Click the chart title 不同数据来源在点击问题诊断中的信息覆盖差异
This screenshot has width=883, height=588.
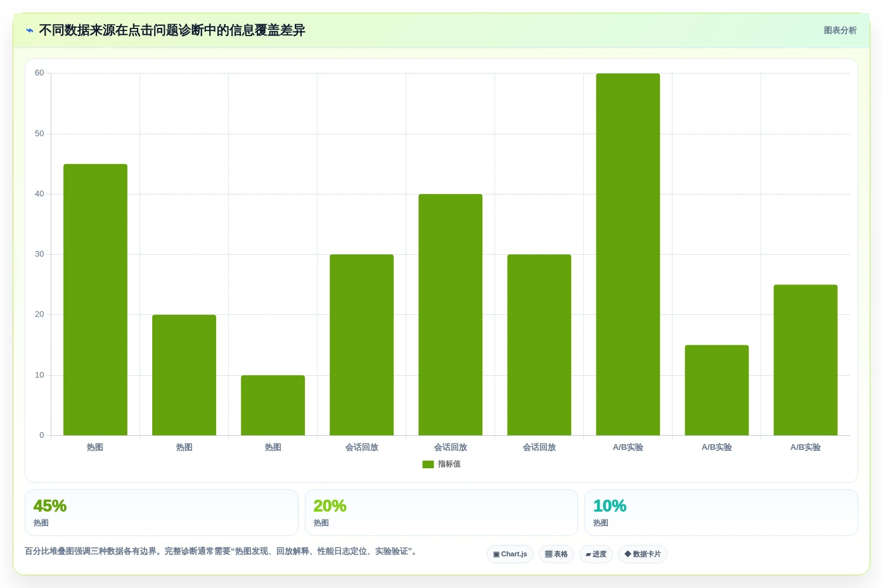172,30
